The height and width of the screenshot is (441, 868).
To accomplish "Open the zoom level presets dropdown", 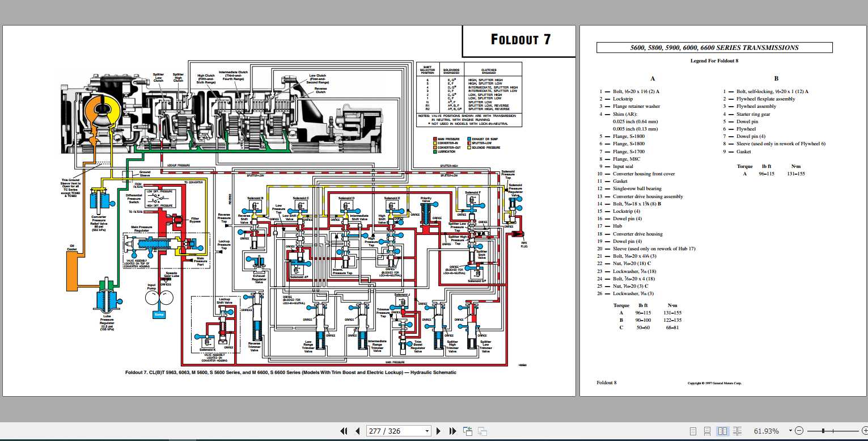I will tap(790, 430).
